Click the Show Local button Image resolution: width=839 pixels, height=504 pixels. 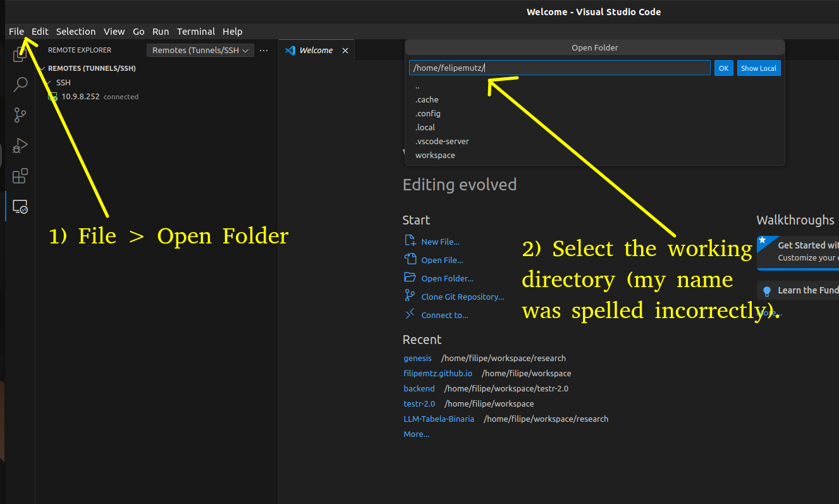pyautogui.click(x=759, y=68)
